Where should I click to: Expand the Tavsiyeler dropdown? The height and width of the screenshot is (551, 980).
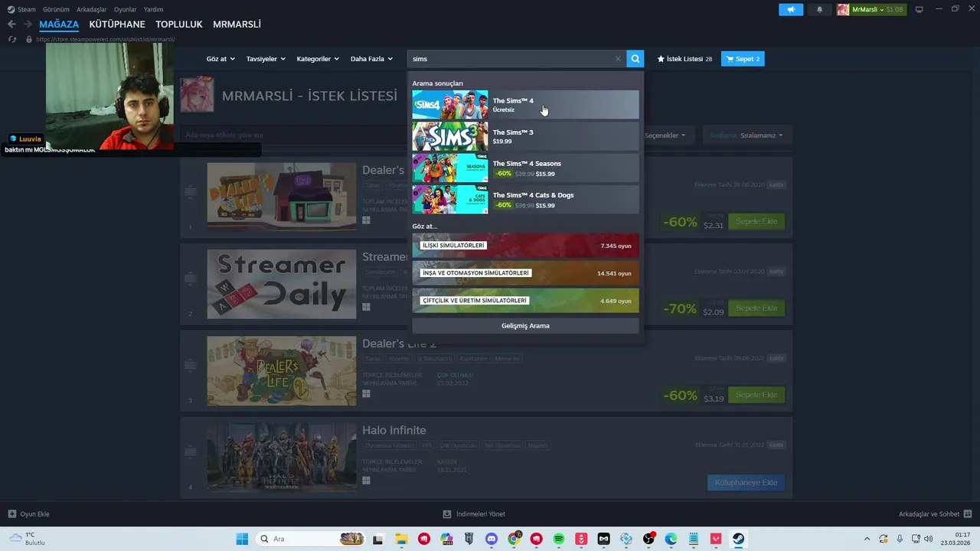[x=265, y=59]
